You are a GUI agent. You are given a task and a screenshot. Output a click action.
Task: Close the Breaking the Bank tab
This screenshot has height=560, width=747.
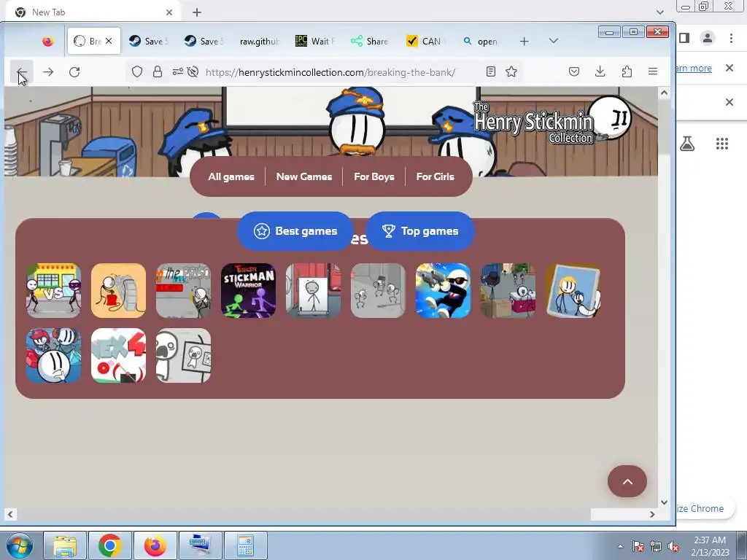pyautogui.click(x=109, y=41)
